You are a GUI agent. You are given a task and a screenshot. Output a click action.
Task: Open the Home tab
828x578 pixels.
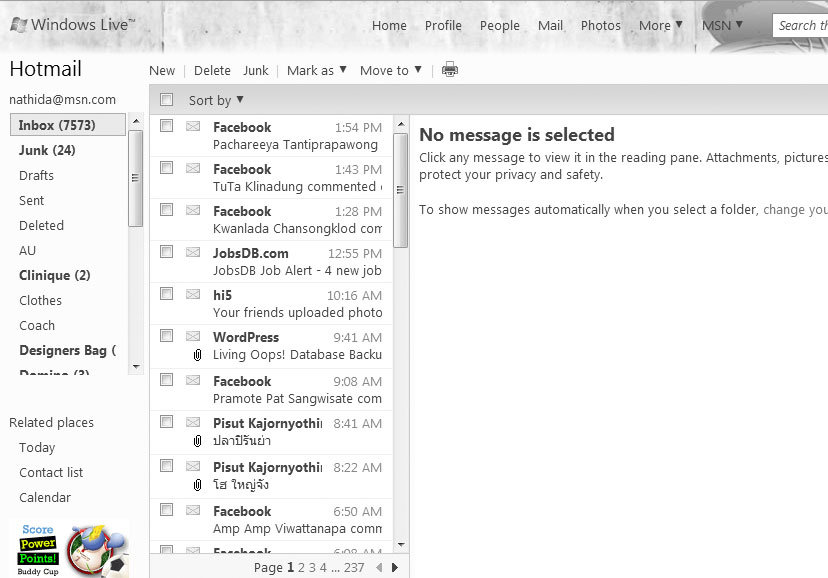389,25
